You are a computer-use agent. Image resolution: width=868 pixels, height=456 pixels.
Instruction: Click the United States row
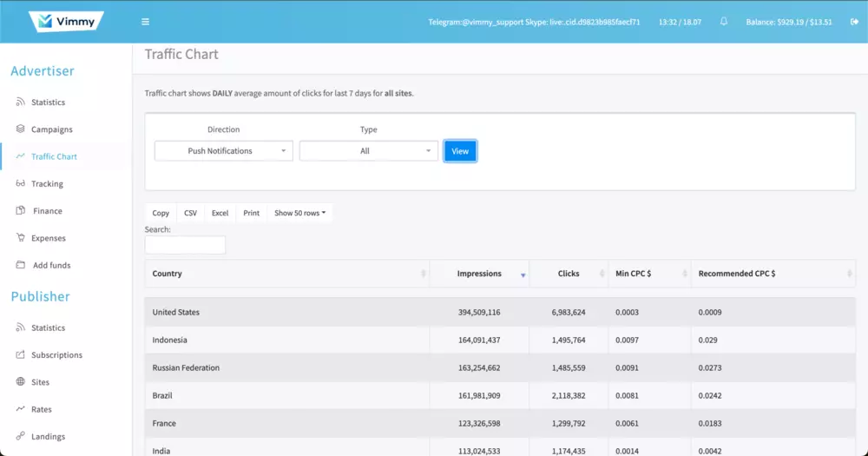(x=500, y=312)
